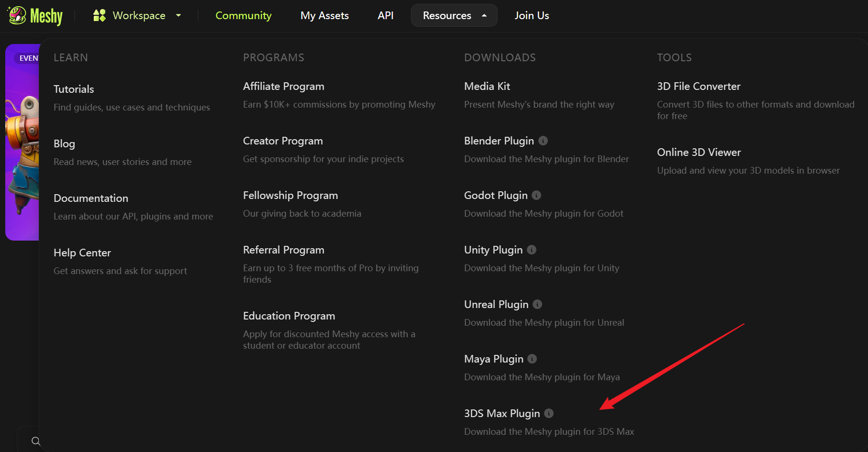Screen dimensions: 868x452
Task: Collapse the Resources menu arrow
Action: pos(484,15)
